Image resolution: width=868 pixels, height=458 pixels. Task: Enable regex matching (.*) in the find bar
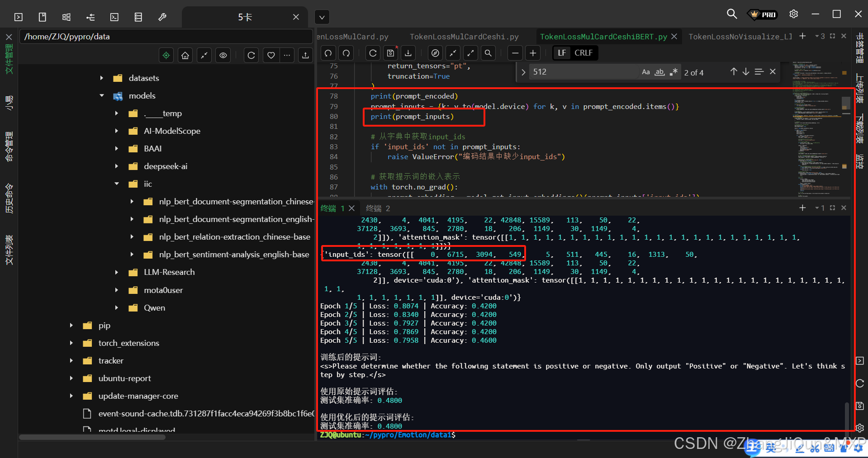coord(674,72)
